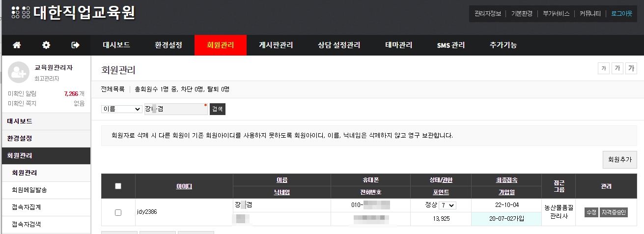Click the 자격증승인 button
Image resolution: width=644 pixels, height=234 pixels.
coord(614,212)
